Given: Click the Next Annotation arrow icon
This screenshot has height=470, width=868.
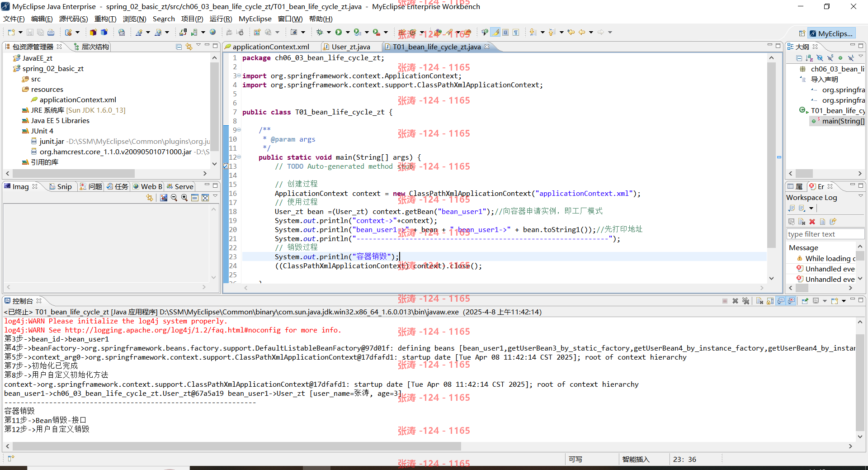Looking at the screenshot, I should tap(533, 32).
